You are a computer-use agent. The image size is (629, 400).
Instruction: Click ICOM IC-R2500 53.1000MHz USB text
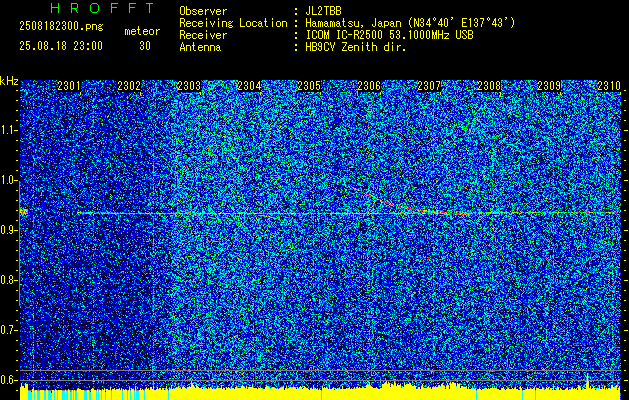(389, 35)
